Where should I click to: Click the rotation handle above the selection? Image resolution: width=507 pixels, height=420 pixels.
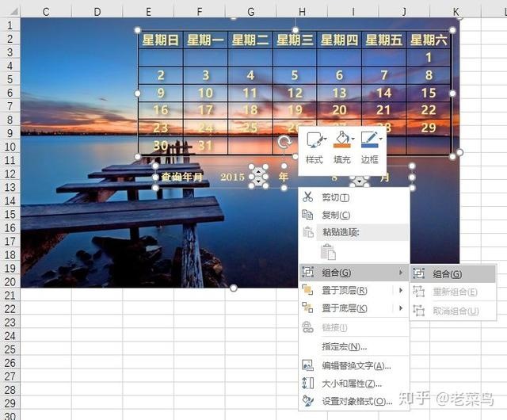coord(284,142)
